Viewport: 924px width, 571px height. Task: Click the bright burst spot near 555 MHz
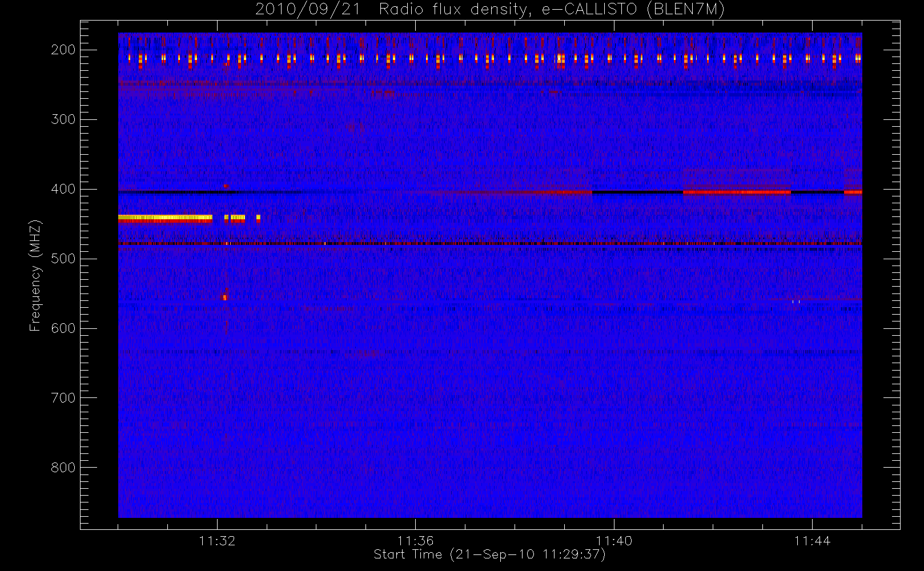pos(225,297)
